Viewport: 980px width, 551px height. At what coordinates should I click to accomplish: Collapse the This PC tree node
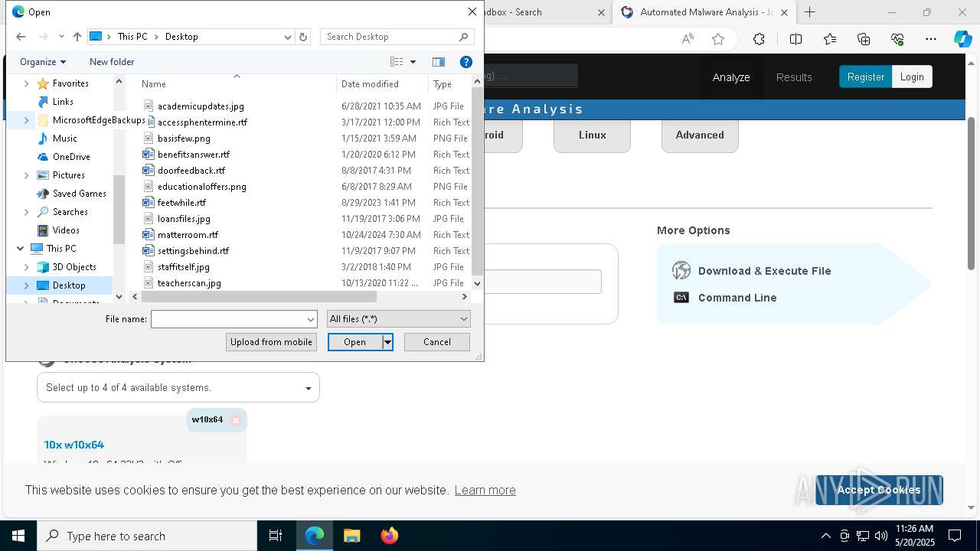pyautogui.click(x=20, y=249)
